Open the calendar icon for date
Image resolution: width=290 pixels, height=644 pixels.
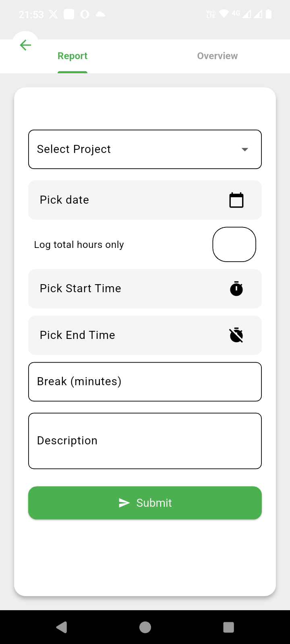click(x=236, y=200)
